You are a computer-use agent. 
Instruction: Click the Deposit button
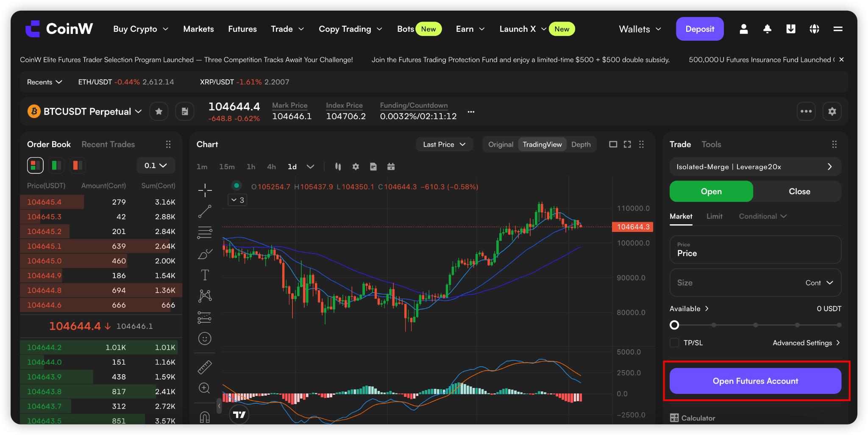(x=700, y=29)
